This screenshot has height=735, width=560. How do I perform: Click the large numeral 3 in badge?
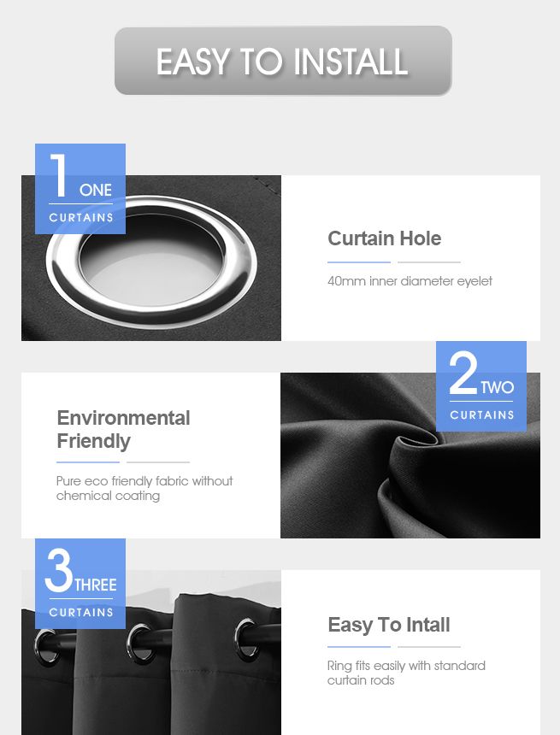pos(59,570)
